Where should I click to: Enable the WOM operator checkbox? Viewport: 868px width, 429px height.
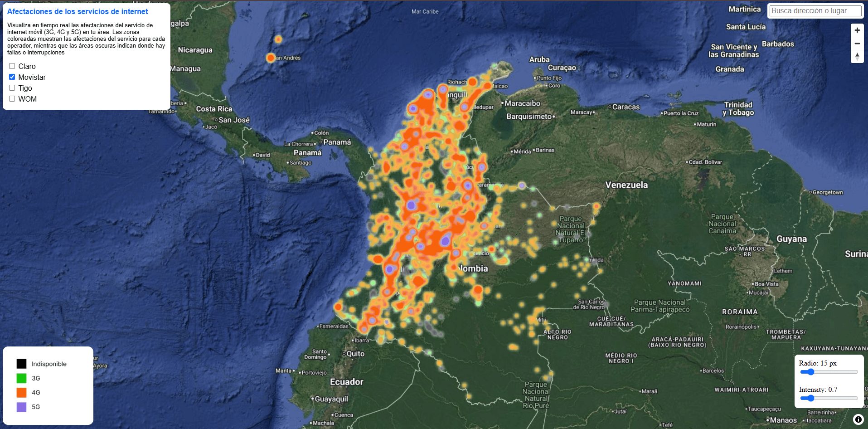(12, 99)
